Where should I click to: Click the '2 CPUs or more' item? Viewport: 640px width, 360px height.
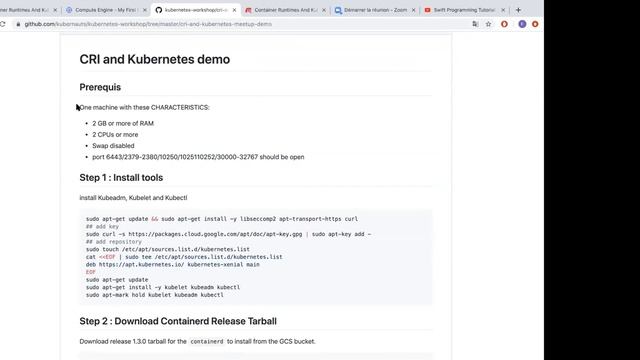pos(115,134)
